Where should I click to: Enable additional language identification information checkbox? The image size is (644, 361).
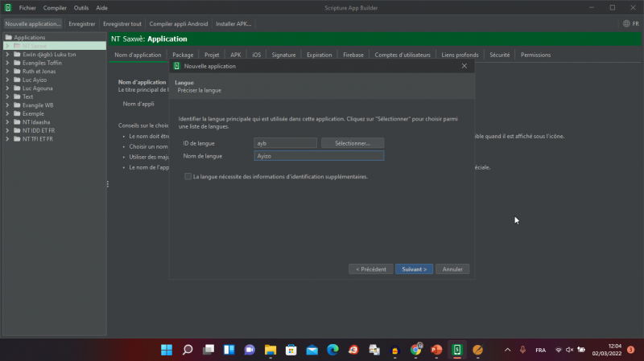pyautogui.click(x=188, y=177)
